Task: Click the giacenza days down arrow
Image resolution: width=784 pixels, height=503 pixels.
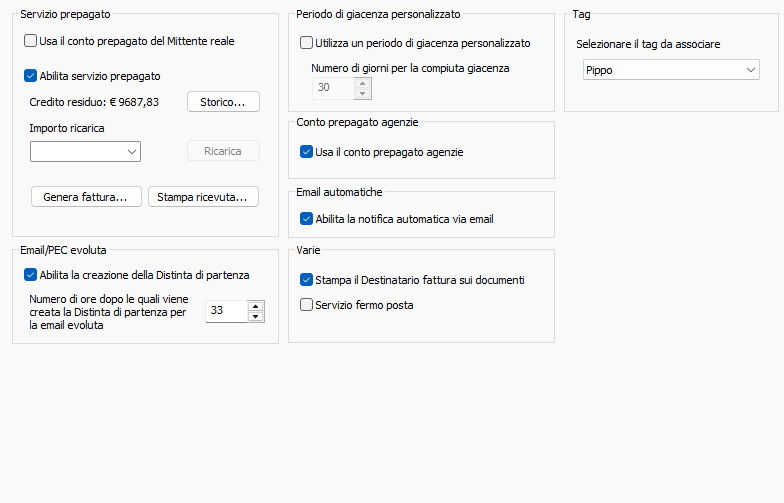Action: click(x=362, y=94)
